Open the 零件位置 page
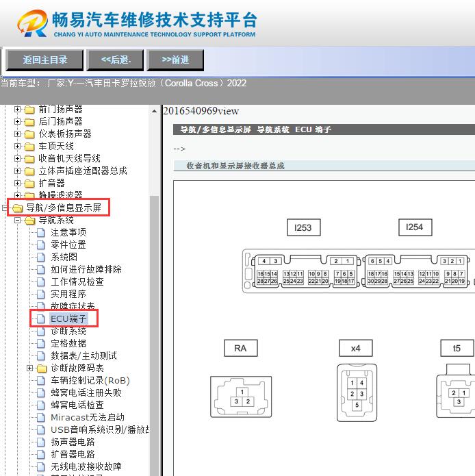The height and width of the screenshot is (476, 475). 68,245
